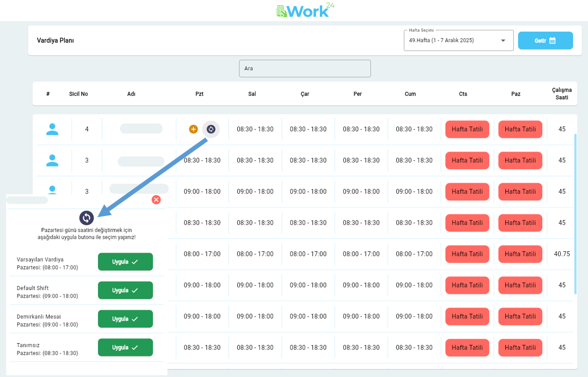This screenshot has width=588, height=377.
Task: Click the dropdown arrow in week selector
Action: point(503,41)
